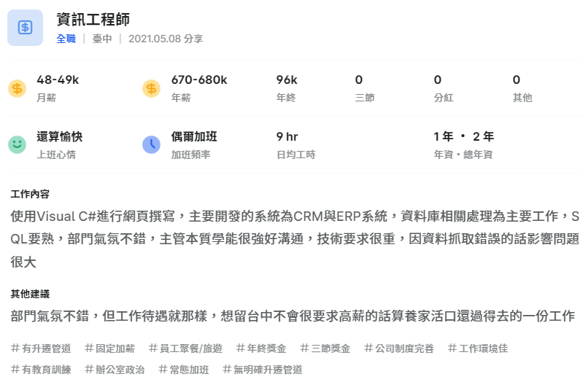Click the #工作環境佳 tag
Viewport: 588px width, 382px height.
pos(478,348)
